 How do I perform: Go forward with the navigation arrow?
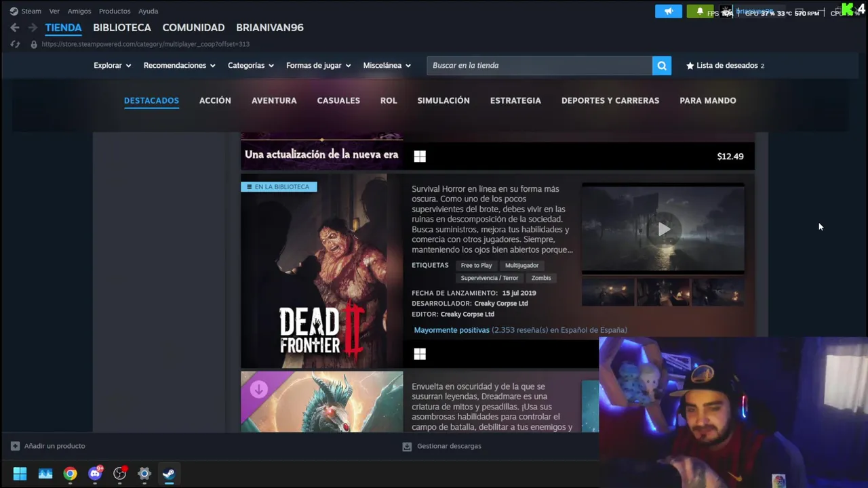tap(33, 28)
